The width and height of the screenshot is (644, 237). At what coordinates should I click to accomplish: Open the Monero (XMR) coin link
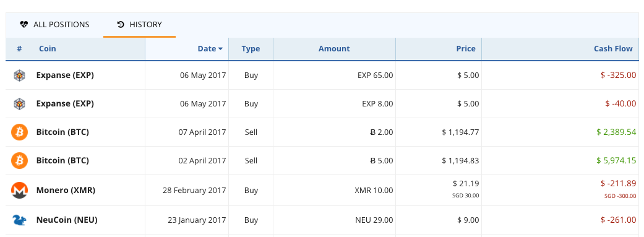66,191
